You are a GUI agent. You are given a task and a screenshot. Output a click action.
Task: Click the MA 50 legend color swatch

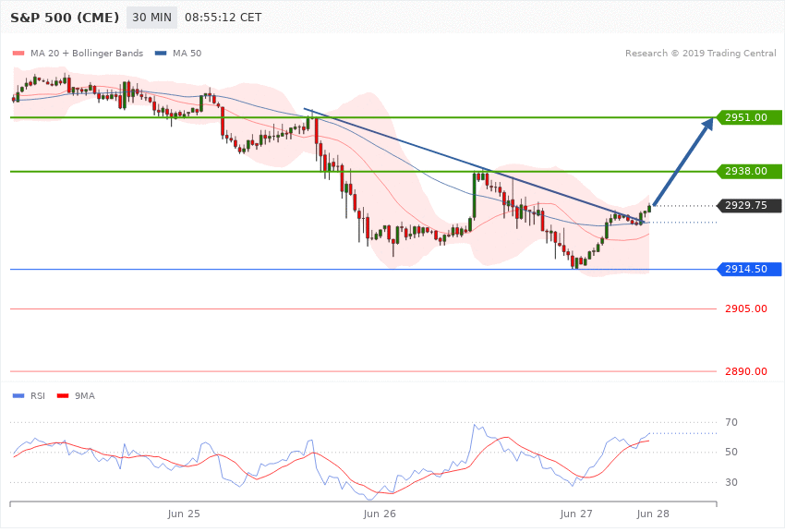tap(161, 54)
